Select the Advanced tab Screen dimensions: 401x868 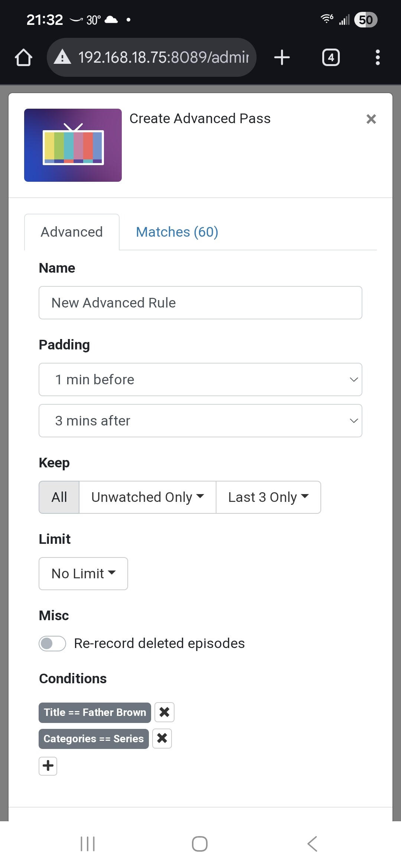click(x=72, y=232)
